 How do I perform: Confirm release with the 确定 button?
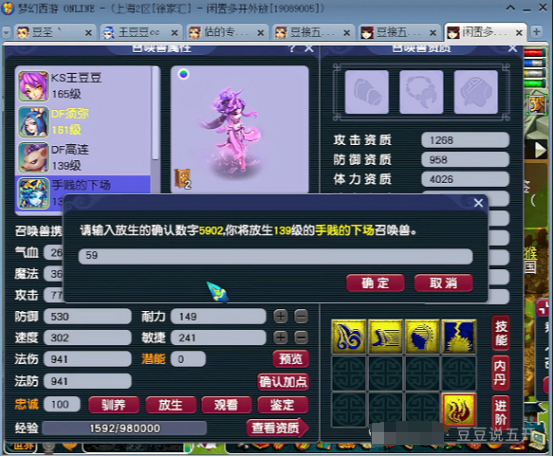tap(375, 283)
